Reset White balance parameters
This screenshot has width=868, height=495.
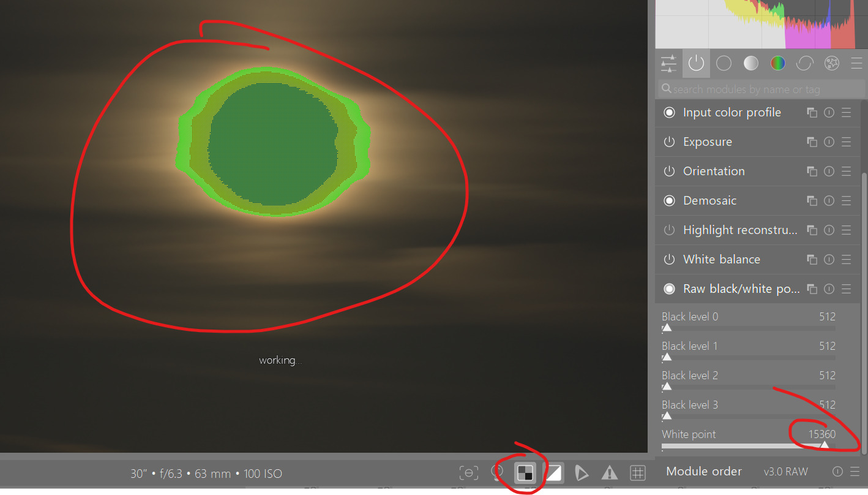[x=829, y=260]
